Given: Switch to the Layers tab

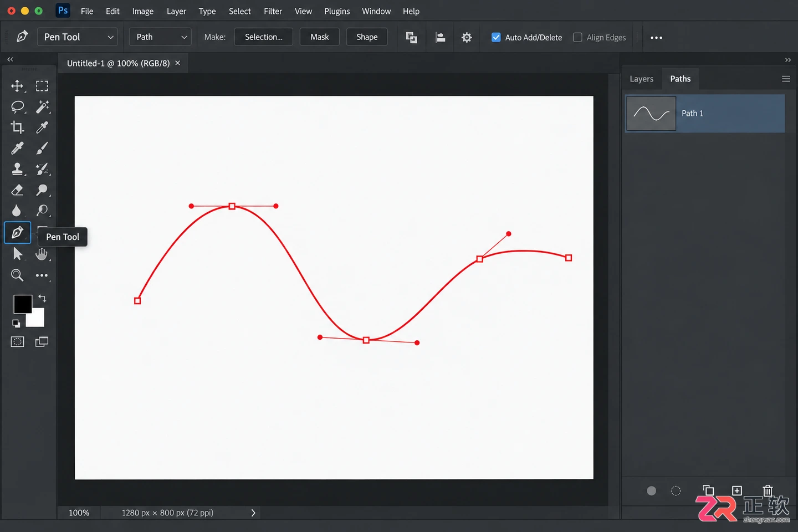Looking at the screenshot, I should coord(641,79).
